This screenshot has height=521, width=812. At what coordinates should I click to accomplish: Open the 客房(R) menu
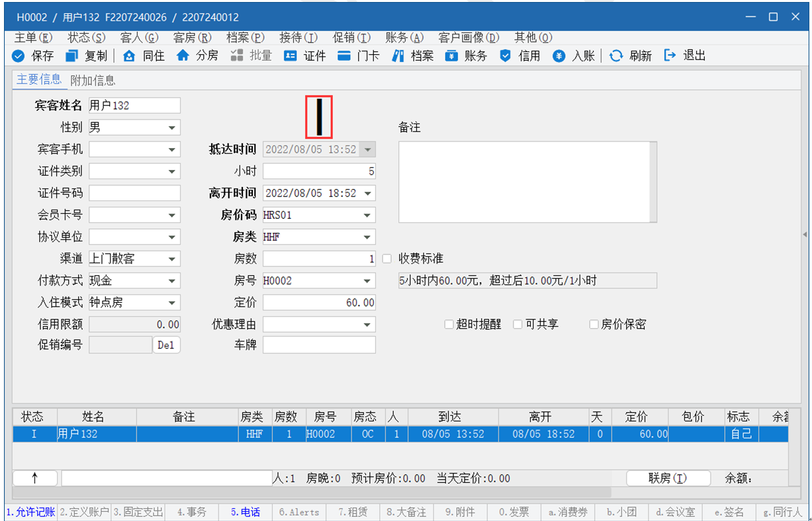click(192, 38)
